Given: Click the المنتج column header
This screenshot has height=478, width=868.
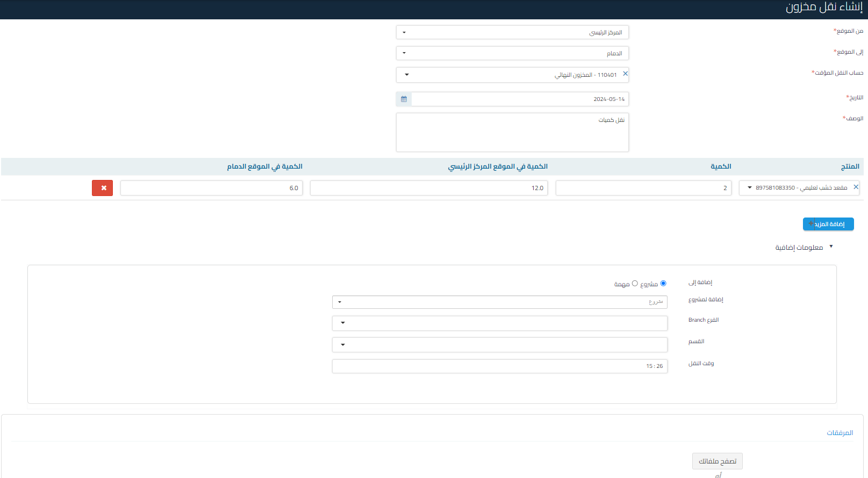Looking at the screenshot, I should [850, 166].
